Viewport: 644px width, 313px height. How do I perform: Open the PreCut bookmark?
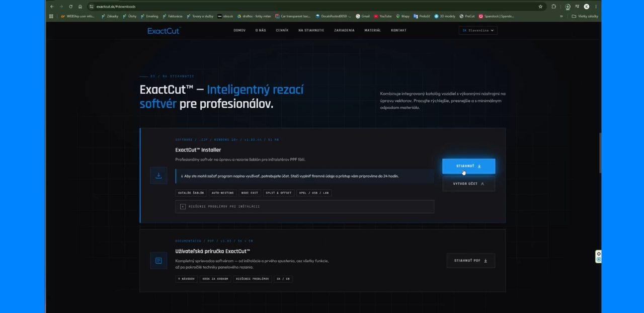[x=467, y=16]
